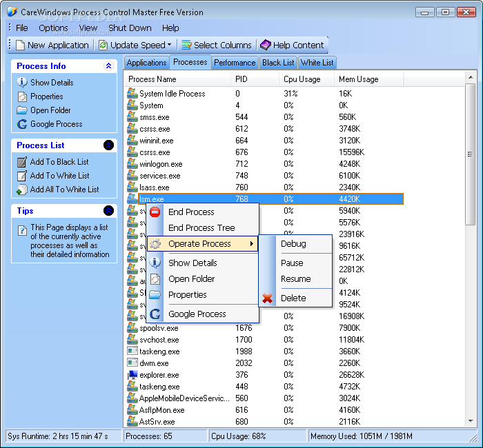Click the AsfIpMon.exe process icon

[x=132, y=409]
